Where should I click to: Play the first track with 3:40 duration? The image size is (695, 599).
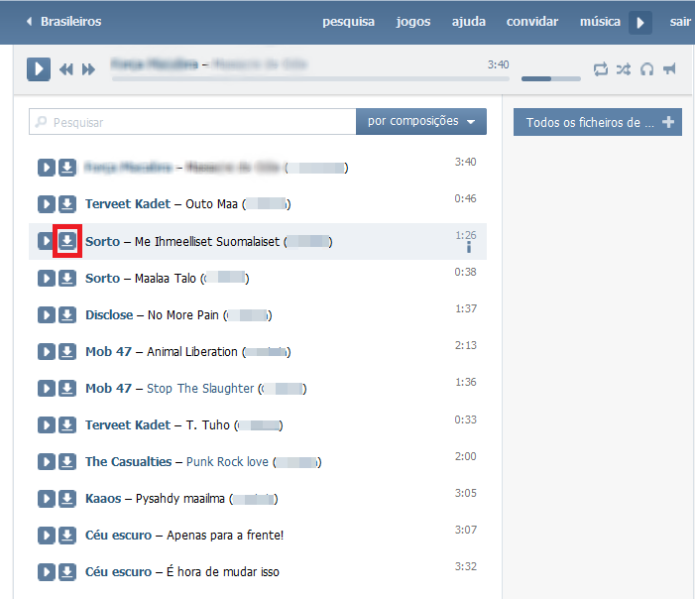click(46, 168)
